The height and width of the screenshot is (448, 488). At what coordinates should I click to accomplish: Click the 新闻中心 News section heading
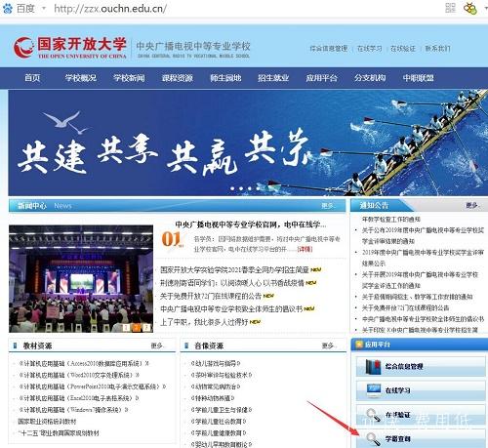pyautogui.click(x=45, y=206)
